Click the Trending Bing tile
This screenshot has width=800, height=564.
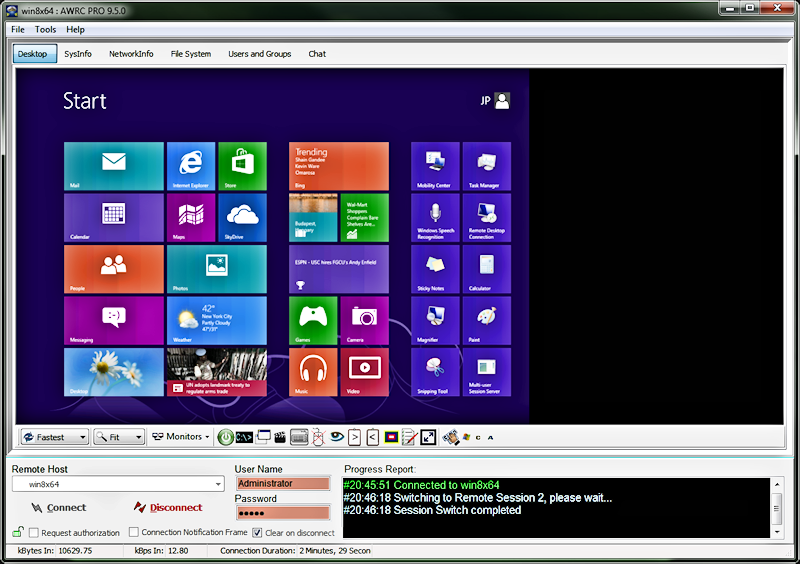[339, 166]
